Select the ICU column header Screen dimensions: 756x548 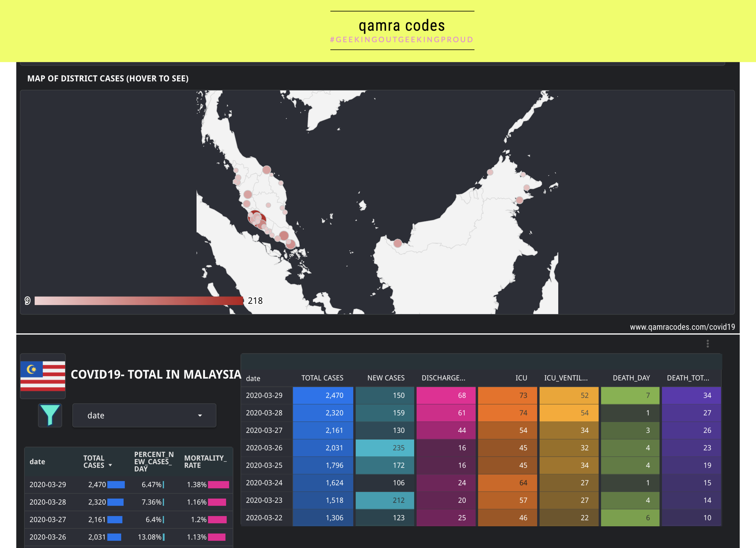[x=521, y=378]
